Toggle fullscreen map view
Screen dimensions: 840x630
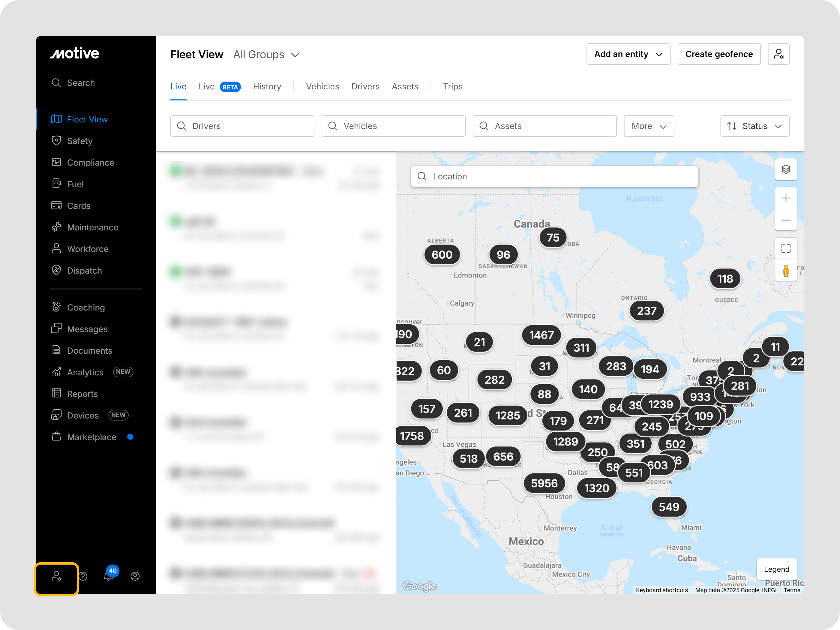(x=785, y=248)
